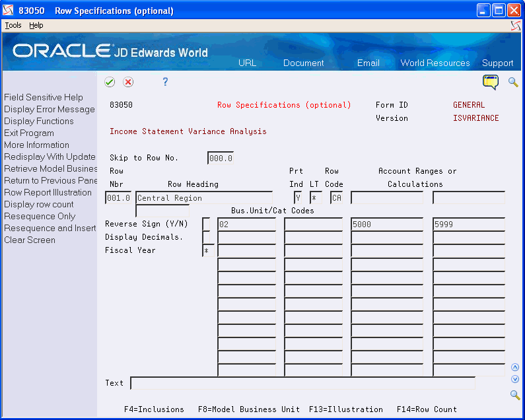Choose Resequence Only
The width and height of the screenshot is (525, 420).
pyautogui.click(x=40, y=217)
